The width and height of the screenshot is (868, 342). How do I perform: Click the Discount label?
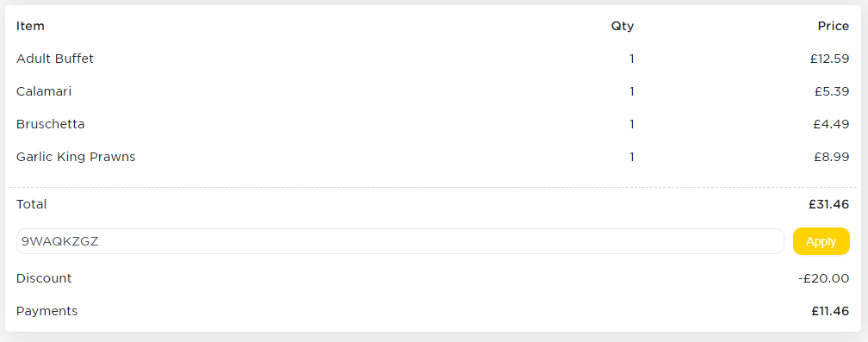(44, 278)
